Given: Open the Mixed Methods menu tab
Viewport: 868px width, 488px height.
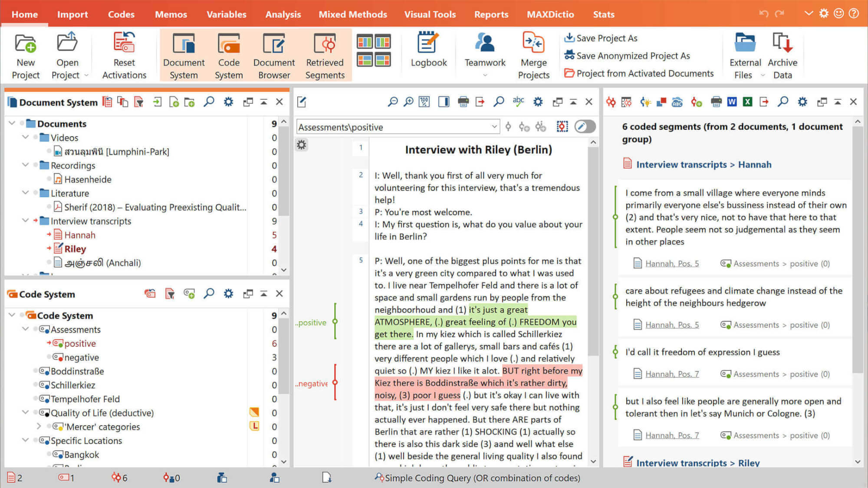Looking at the screenshot, I should [x=353, y=14].
